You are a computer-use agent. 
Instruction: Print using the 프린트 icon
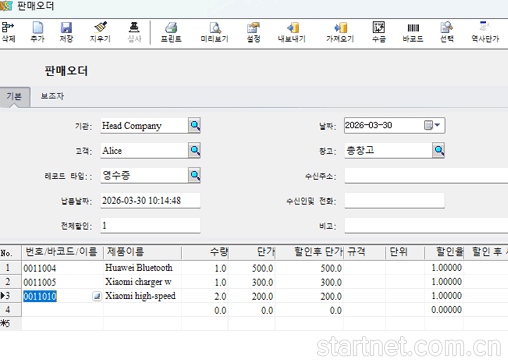pyautogui.click(x=171, y=28)
